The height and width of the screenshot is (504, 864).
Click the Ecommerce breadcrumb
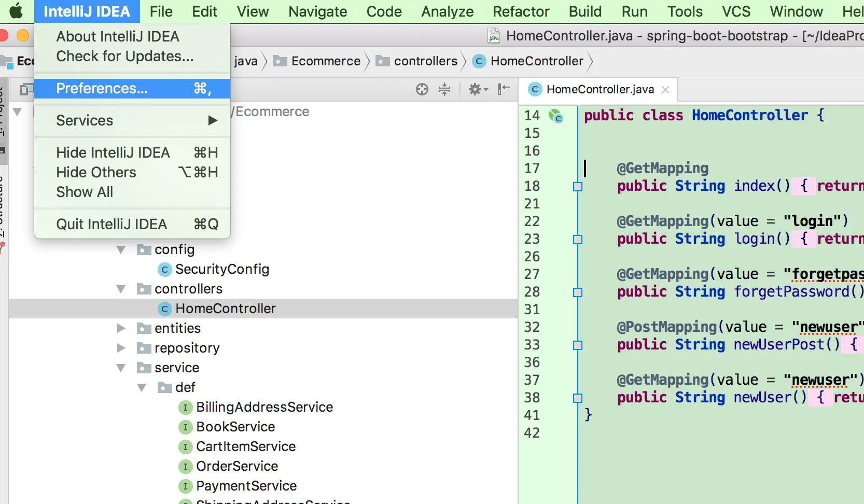[326, 61]
